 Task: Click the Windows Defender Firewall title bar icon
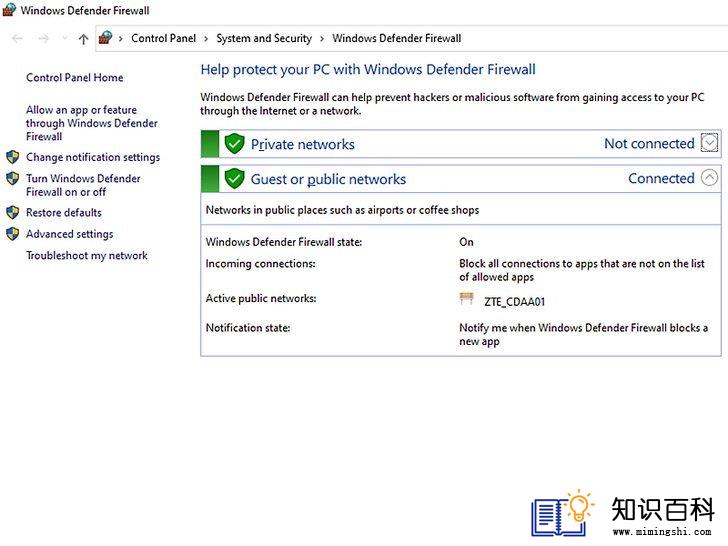tap(9, 10)
